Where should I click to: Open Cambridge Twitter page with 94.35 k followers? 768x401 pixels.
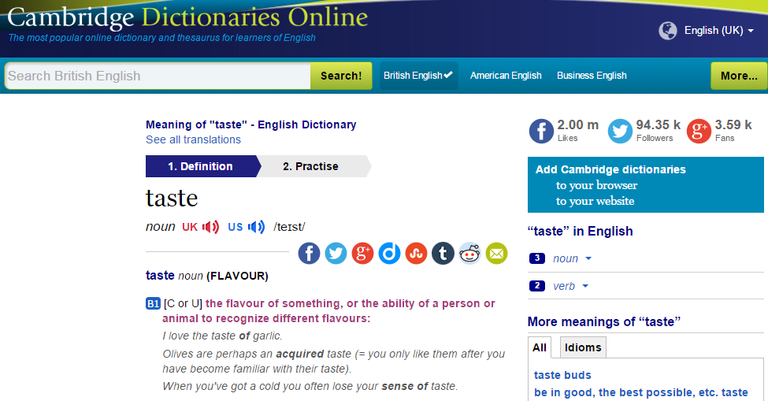(x=620, y=131)
